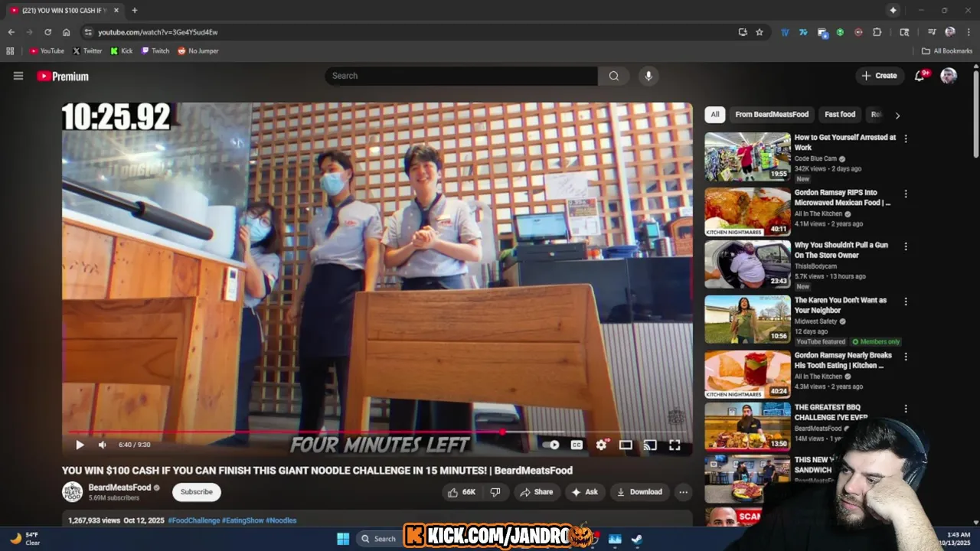Download the video

pyautogui.click(x=639, y=492)
